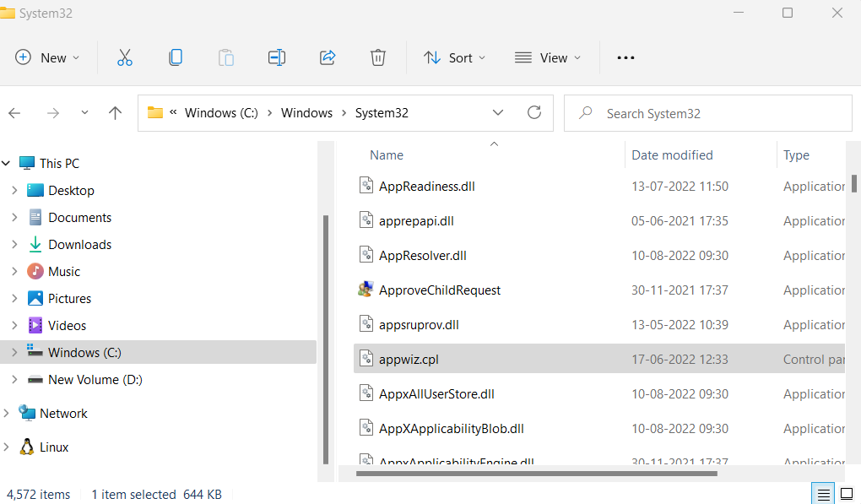The image size is (861, 504).
Task: Open the See more three-dots menu
Action: pos(625,57)
